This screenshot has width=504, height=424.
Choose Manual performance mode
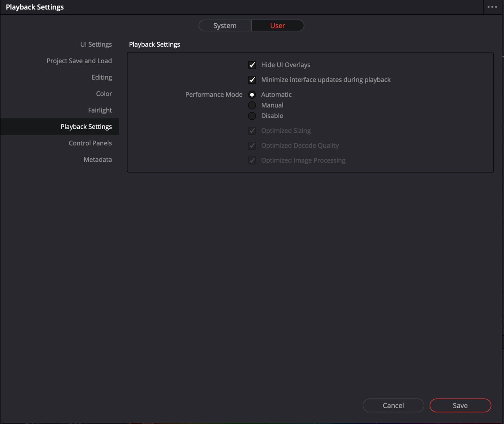pyautogui.click(x=252, y=105)
